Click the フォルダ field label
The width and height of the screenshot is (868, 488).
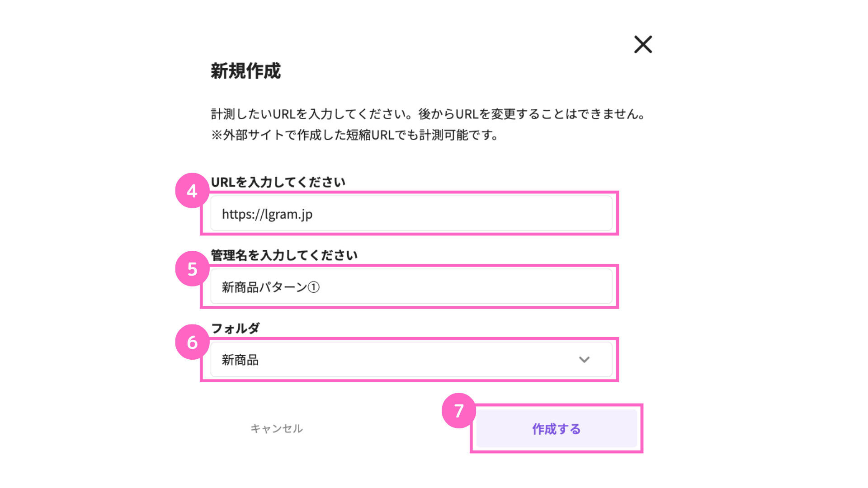point(235,328)
